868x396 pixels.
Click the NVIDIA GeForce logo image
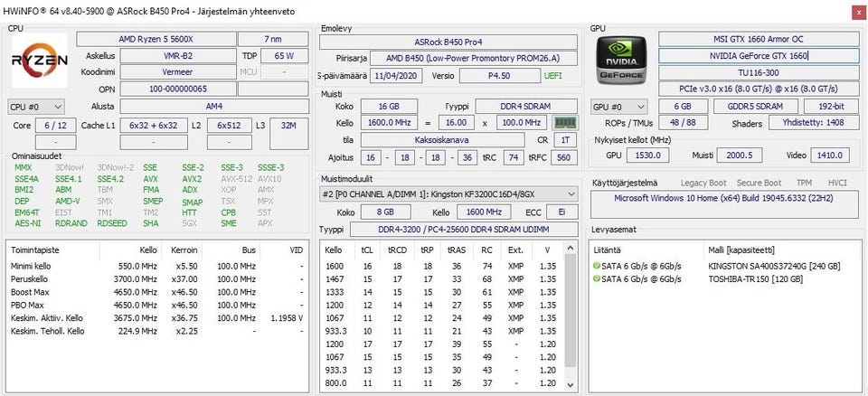point(620,60)
